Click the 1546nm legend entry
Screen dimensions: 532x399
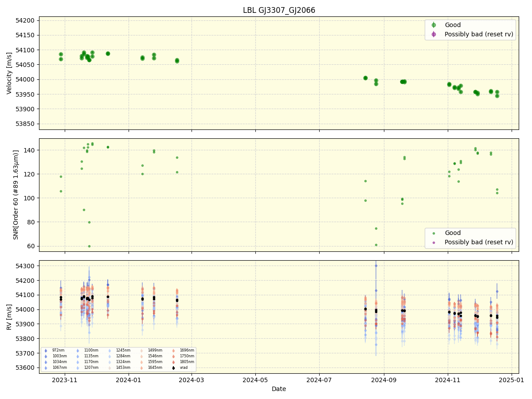[x=155, y=356]
